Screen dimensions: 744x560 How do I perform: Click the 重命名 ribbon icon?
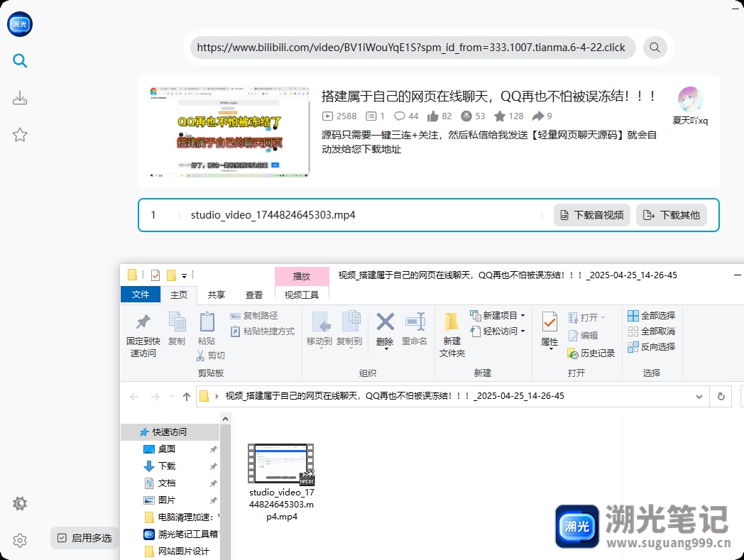click(x=415, y=322)
